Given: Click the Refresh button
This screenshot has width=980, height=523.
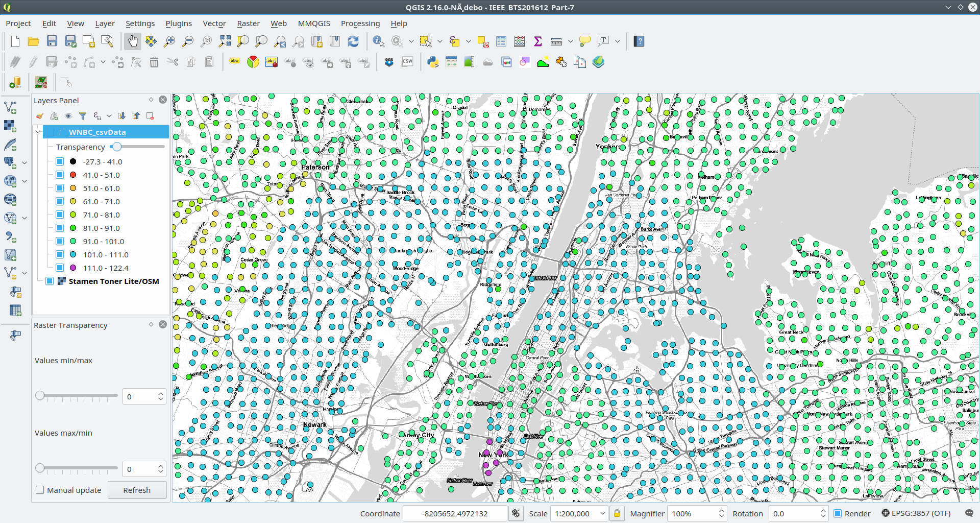Looking at the screenshot, I should 137,490.
